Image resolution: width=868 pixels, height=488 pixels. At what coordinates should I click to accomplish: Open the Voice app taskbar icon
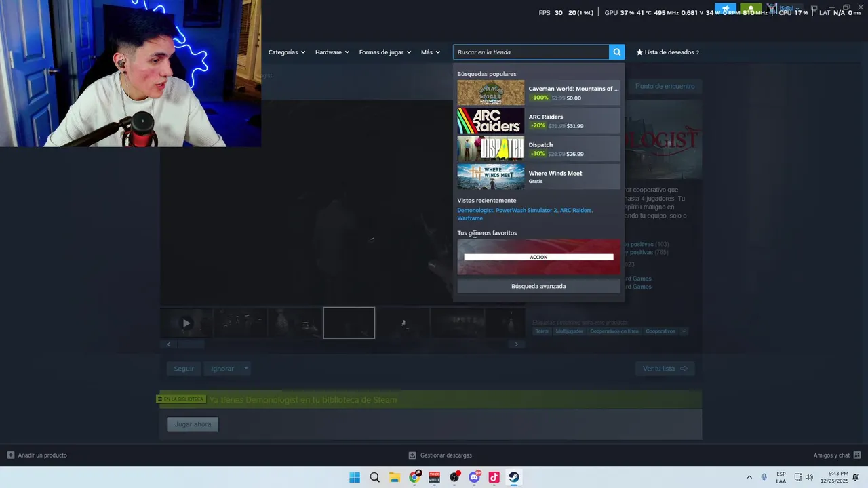pyautogui.click(x=435, y=477)
